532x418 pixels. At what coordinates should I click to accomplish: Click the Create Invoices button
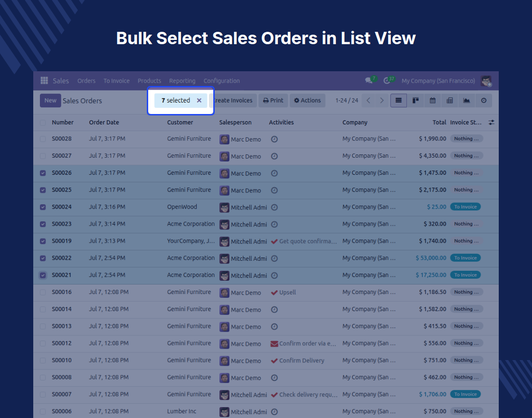point(233,100)
